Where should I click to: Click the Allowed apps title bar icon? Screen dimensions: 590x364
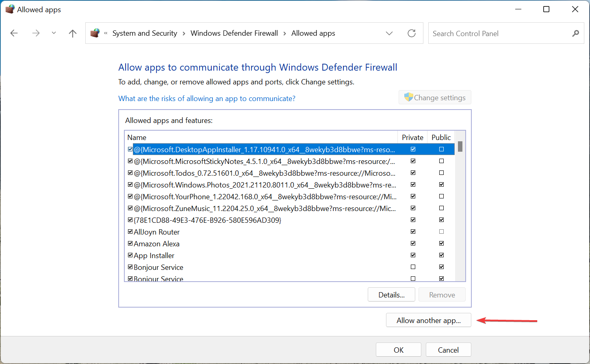coord(10,9)
